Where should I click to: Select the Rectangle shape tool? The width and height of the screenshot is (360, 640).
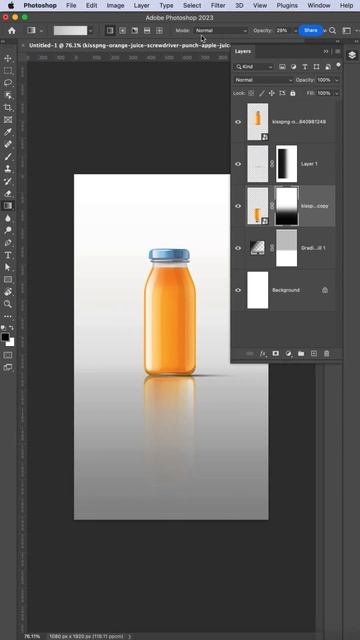pyautogui.click(x=8, y=279)
